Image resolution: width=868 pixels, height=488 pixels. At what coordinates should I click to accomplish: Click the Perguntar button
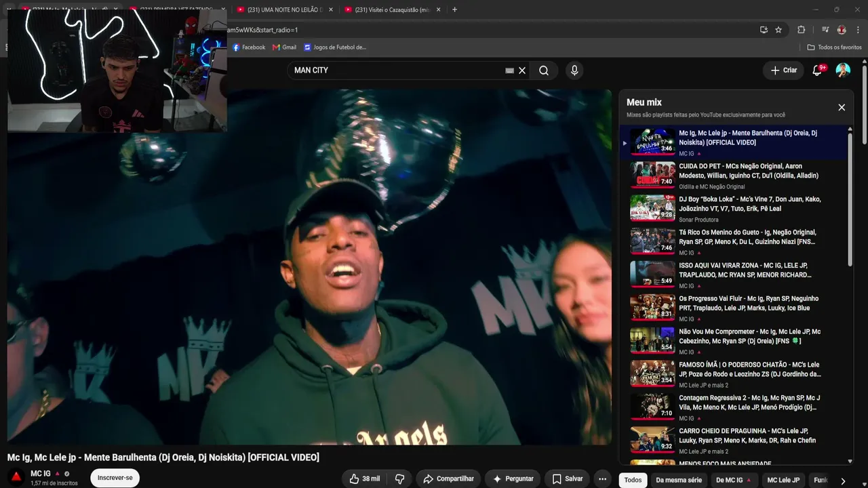[x=513, y=479]
